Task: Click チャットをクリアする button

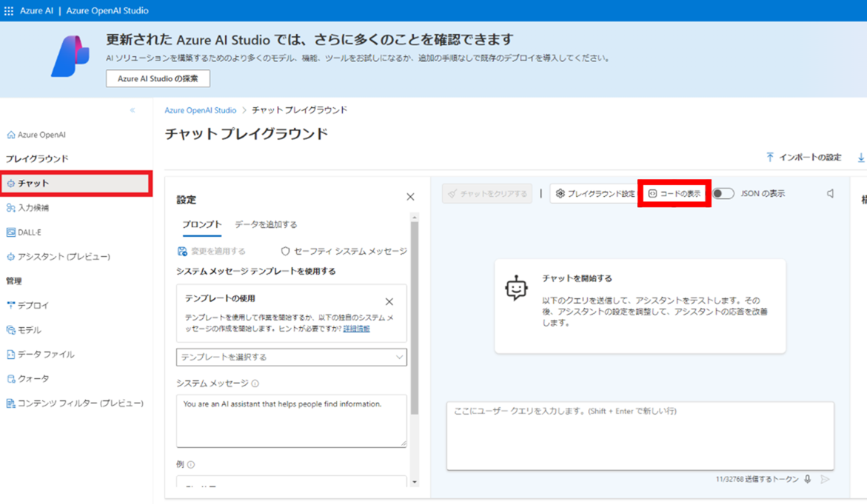Action: point(487,193)
